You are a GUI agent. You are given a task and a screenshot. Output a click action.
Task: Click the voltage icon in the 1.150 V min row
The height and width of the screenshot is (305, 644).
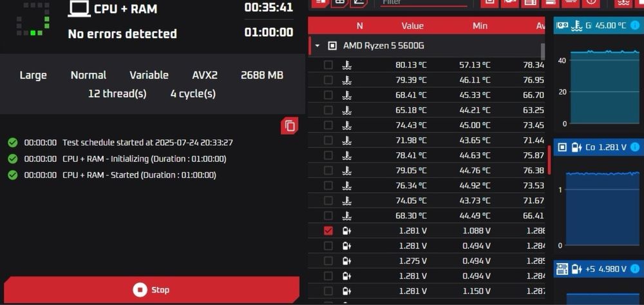click(347, 291)
